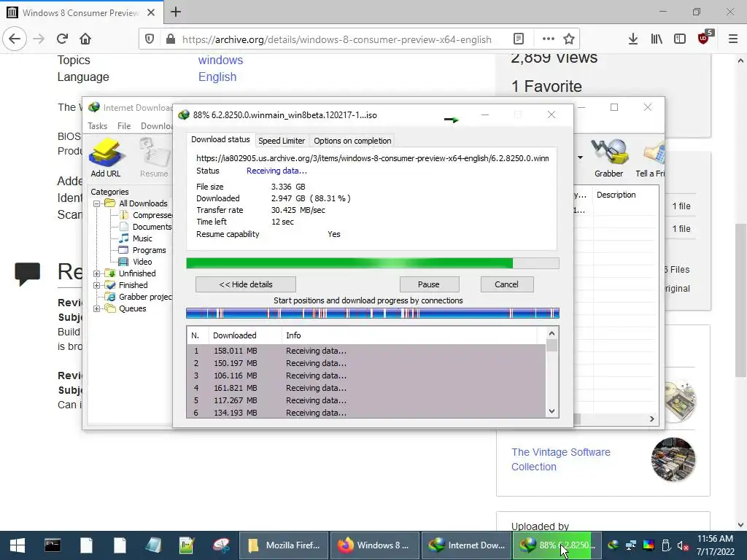The height and width of the screenshot is (560, 747).
Task: Select the Video category
Action: 136,262
